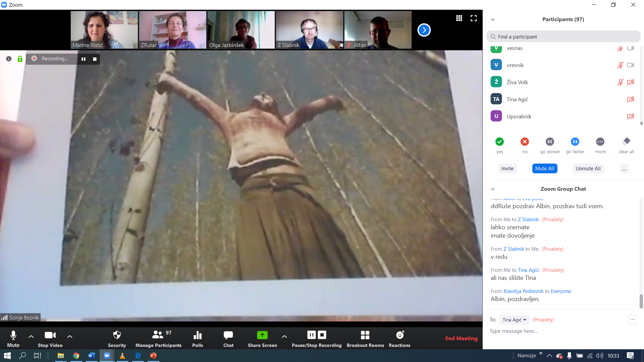Screen dimensions: 644x362
Task: Toggle vresnik's muted microphone icon
Action: 620,65
